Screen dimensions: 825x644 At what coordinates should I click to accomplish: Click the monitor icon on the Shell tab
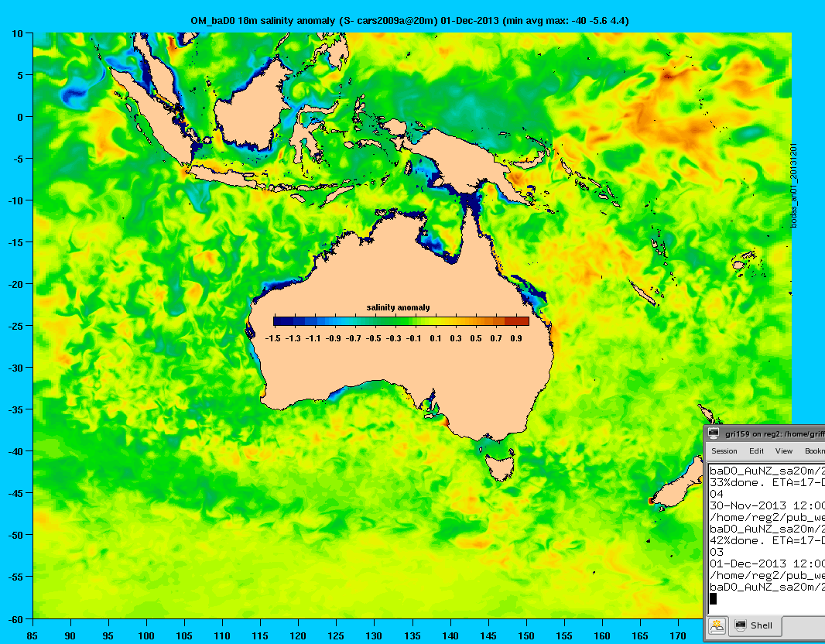click(x=741, y=625)
